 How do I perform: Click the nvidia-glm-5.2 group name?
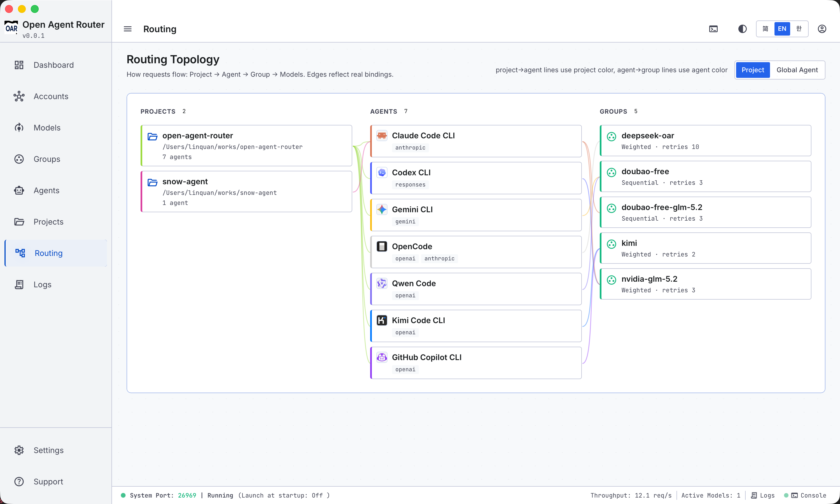coord(649,279)
